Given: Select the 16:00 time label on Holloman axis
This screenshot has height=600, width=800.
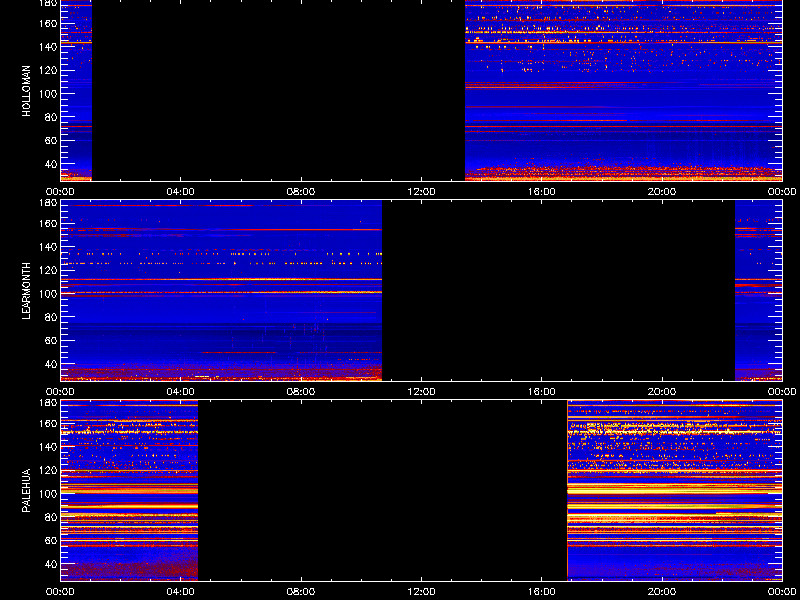Looking at the screenshot, I should point(541,192).
